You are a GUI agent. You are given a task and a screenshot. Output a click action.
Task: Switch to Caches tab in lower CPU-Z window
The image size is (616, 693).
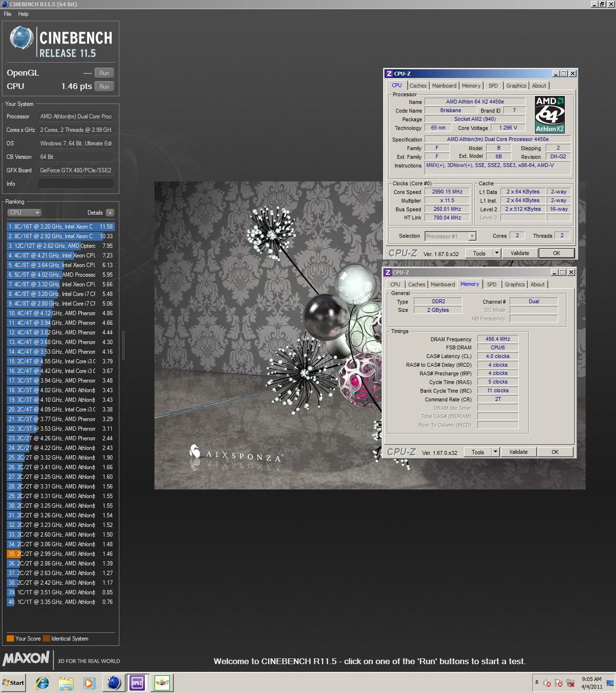point(417,284)
